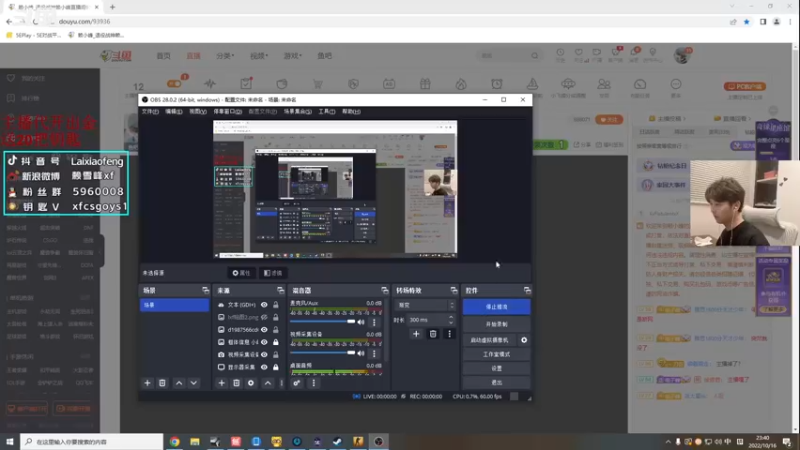Open advanced audio properties gears in Mixer
Screen dimensions: 800x450
(296, 383)
